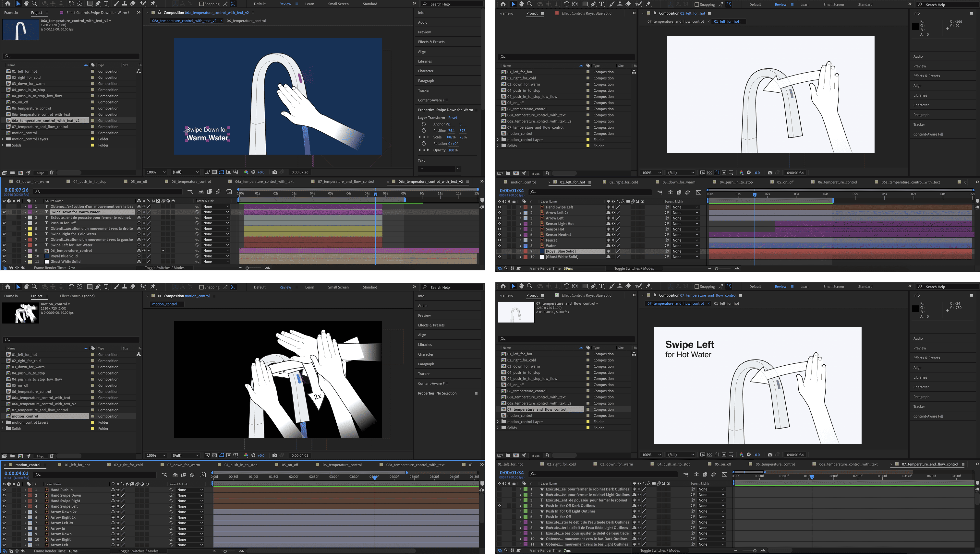The width and height of the screenshot is (980, 554).
Task: Expand 'Push In for Off' text layer in top-left timeline
Action: [25, 223]
